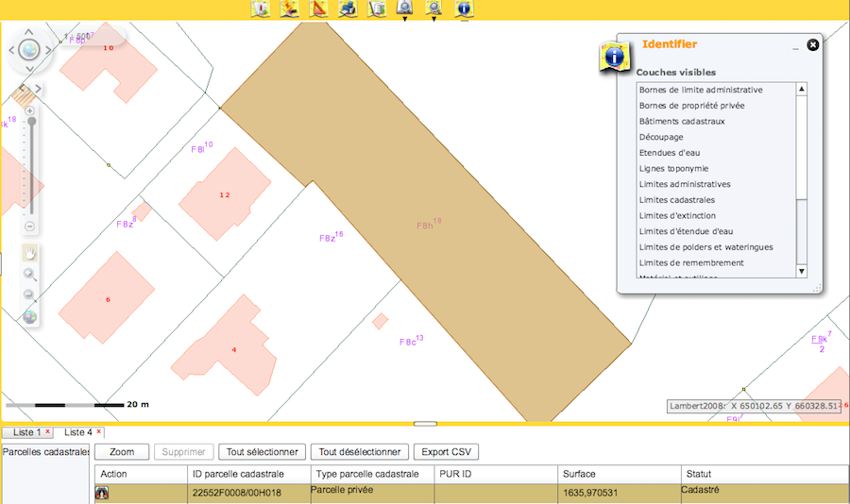Zoom to full extent globe icon
Screen dimensions: 850x504
pyautogui.click(x=30, y=316)
